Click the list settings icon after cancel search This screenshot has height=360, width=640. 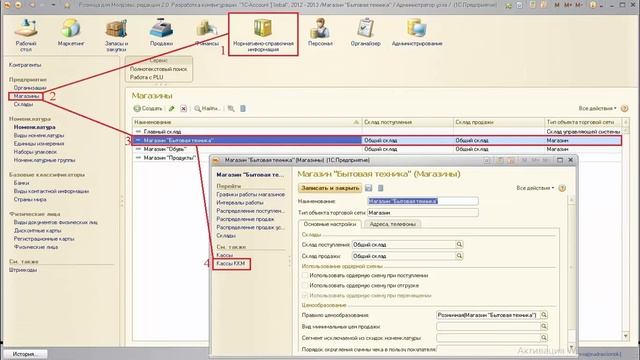click(243, 109)
